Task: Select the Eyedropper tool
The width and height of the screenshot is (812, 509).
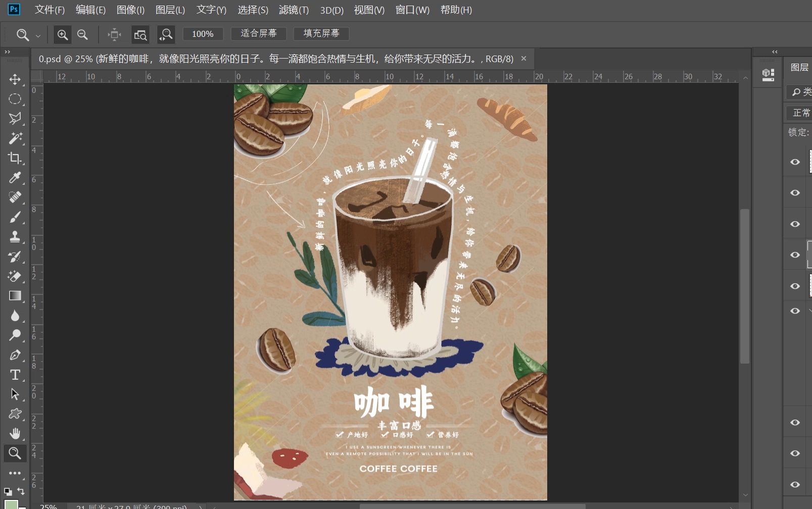Action: coord(15,178)
